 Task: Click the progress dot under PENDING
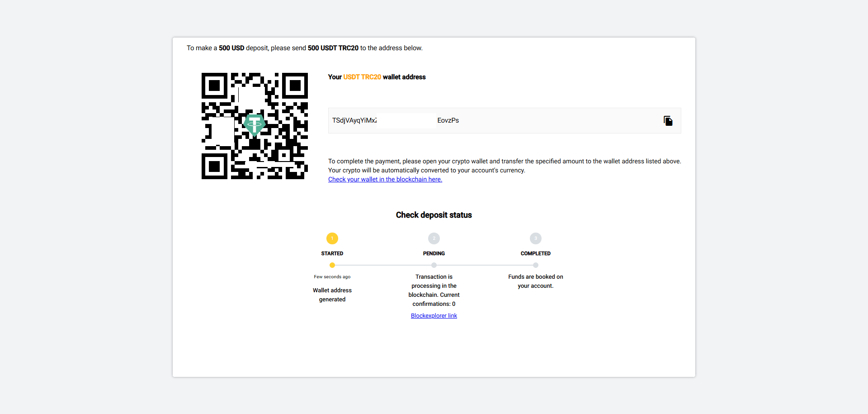[x=434, y=265]
